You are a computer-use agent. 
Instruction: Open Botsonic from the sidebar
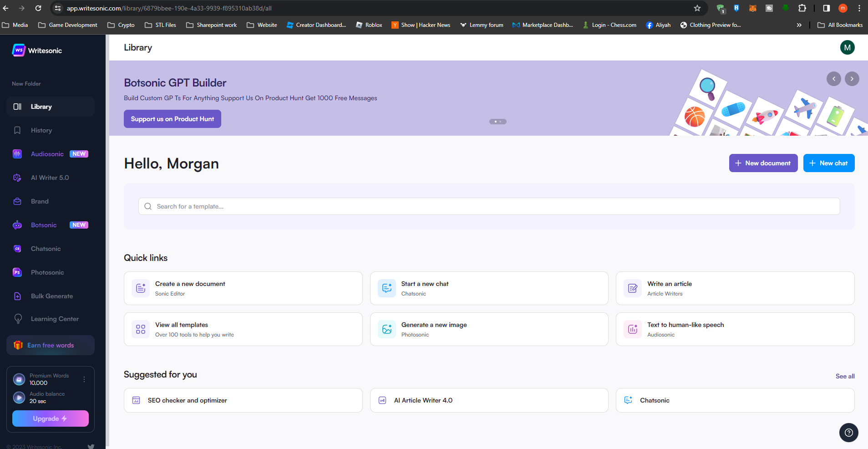(44, 225)
